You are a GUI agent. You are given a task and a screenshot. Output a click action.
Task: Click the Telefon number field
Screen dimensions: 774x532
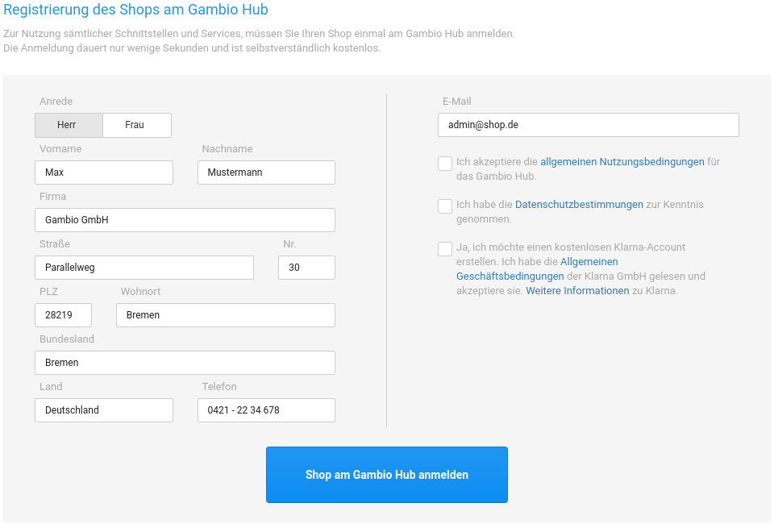[266, 410]
